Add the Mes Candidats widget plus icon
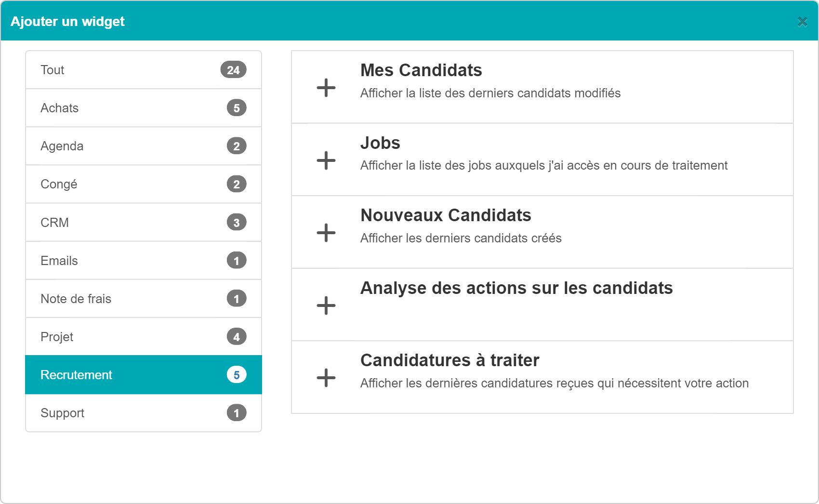This screenshot has height=504, width=819. tap(326, 88)
